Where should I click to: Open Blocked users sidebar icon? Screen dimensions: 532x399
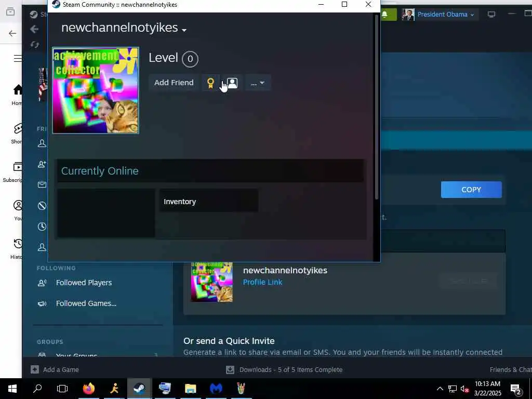(x=42, y=206)
